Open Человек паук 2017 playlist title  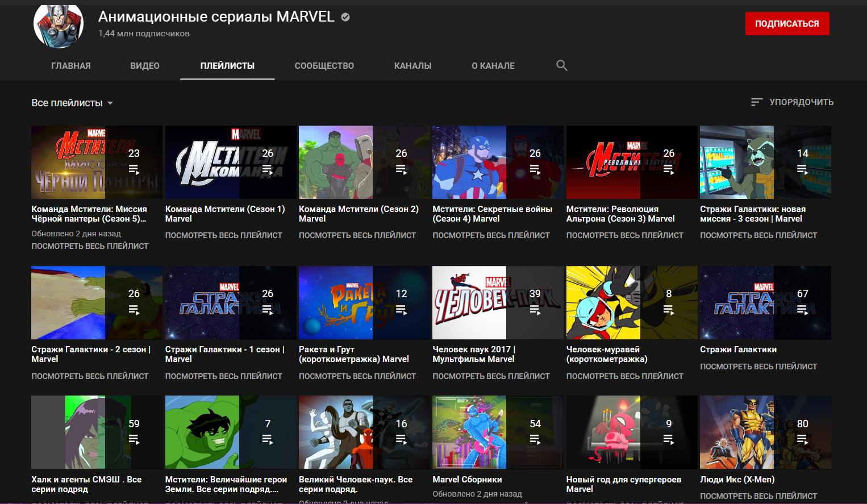473,354
